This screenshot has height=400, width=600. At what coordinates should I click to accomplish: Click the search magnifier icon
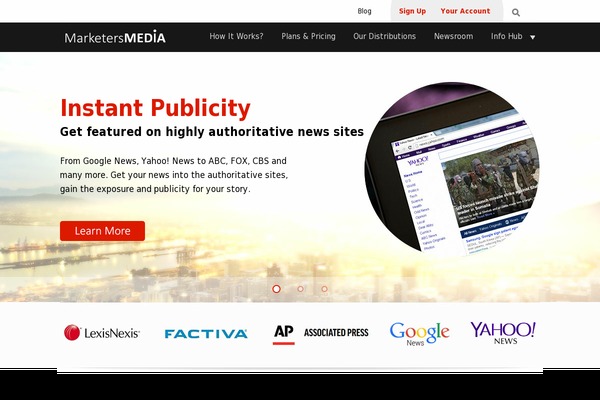516,13
